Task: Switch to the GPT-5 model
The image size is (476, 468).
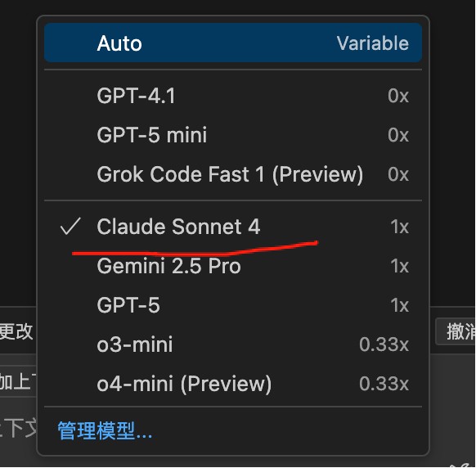Action: coord(233,305)
